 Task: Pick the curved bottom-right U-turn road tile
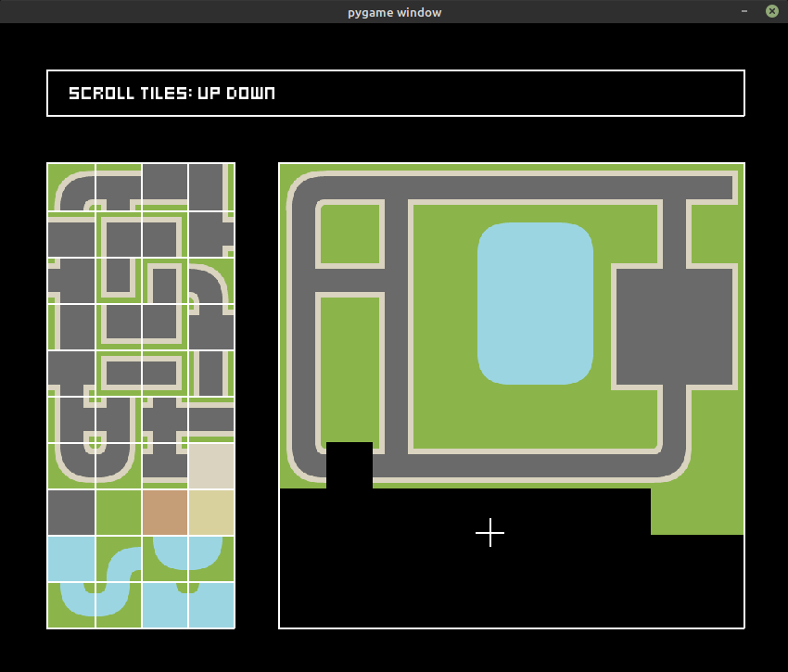118,466
